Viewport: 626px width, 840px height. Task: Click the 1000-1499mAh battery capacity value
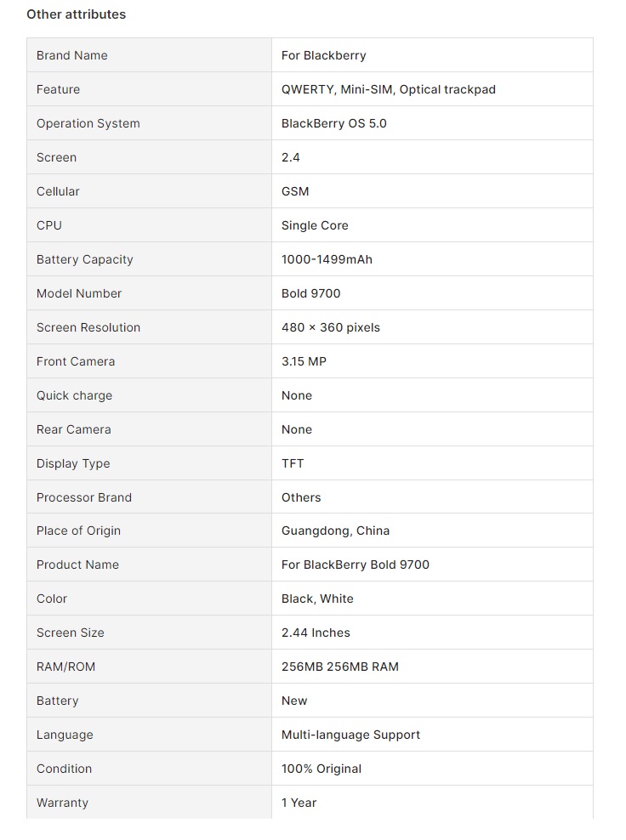pyautogui.click(x=327, y=259)
